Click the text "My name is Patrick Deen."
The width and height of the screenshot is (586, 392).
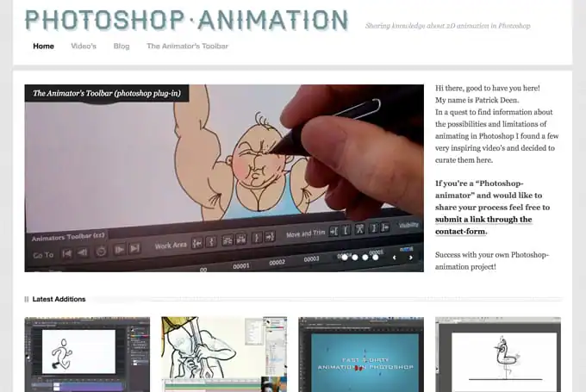click(x=477, y=100)
